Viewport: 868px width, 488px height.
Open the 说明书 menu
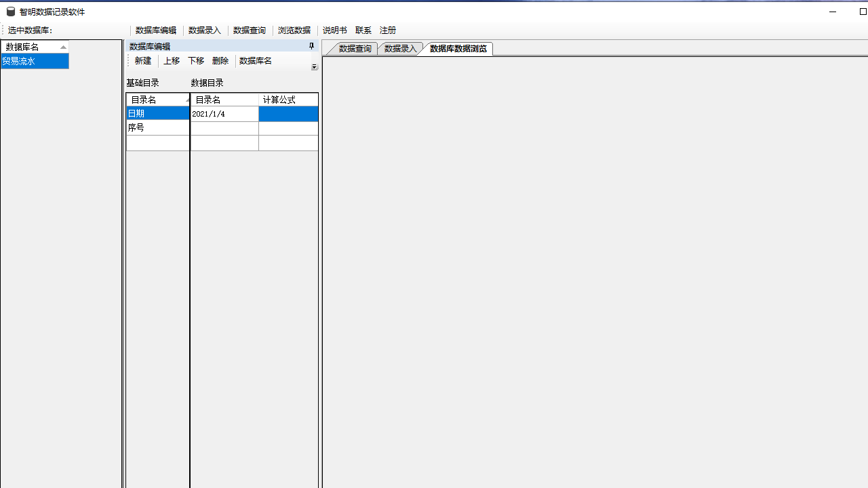(335, 30)
